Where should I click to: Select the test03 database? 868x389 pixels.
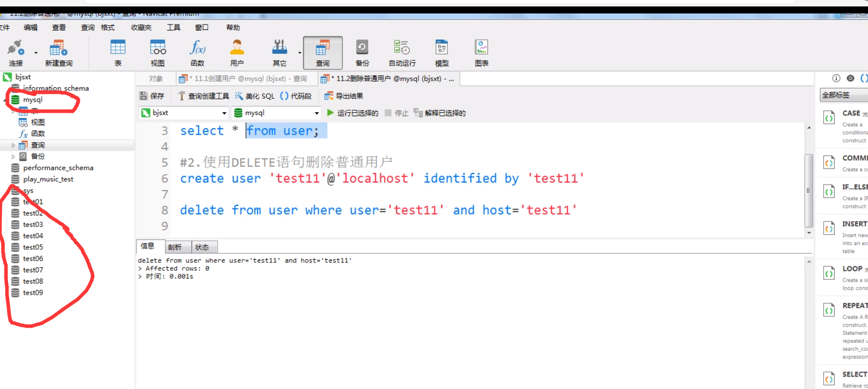pyautogui.click(x=33, y=224)
